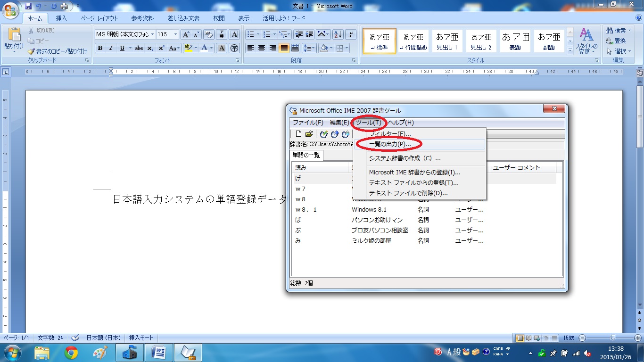
Task: Click the distributed alignment icon
Action: click(295, 48)
